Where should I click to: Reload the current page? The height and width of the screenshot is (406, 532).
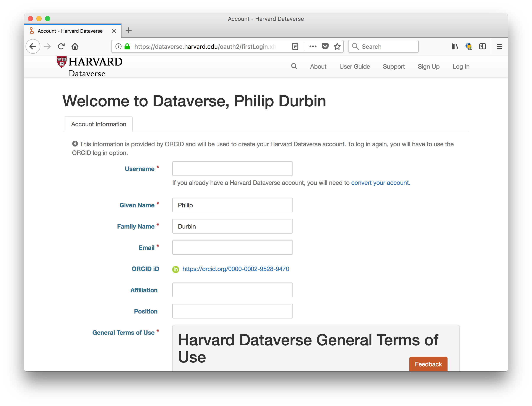click(x=61, y=46)
